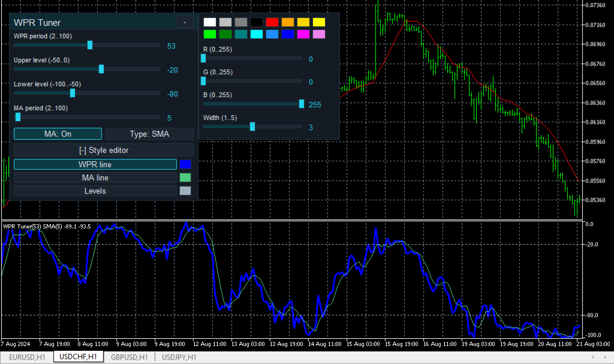Adjust the Lower level slider handle
This screenshot has width=614, height=364.
click(x=73, y=93)
